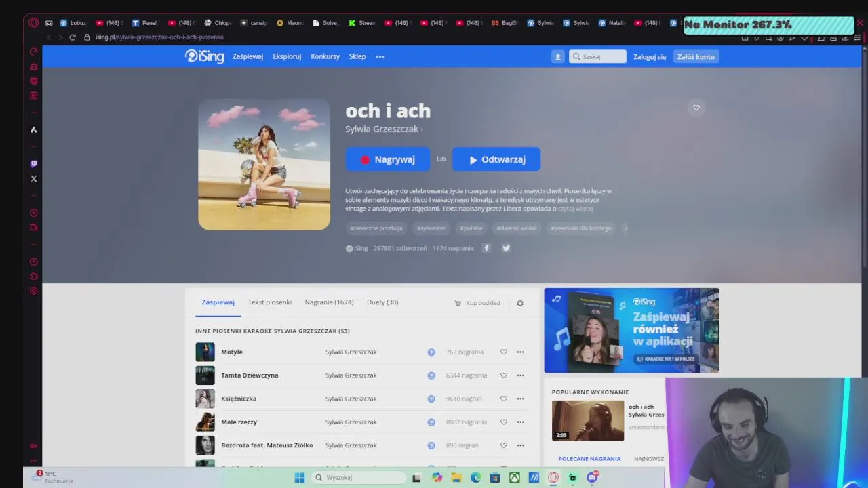Click the #taneczne przeboje tag
Viewport: 868px width, 488px height.
[x=376, y=228]
